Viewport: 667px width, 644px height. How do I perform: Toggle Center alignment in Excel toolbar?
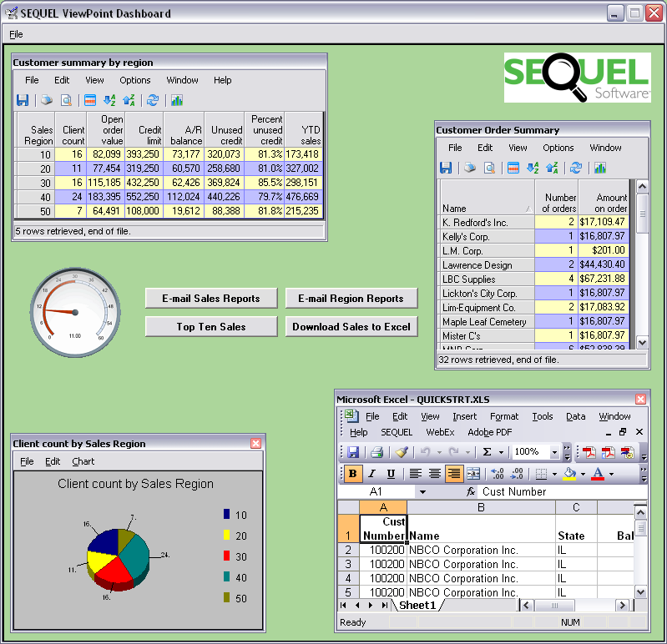click(x=434, y=474)
